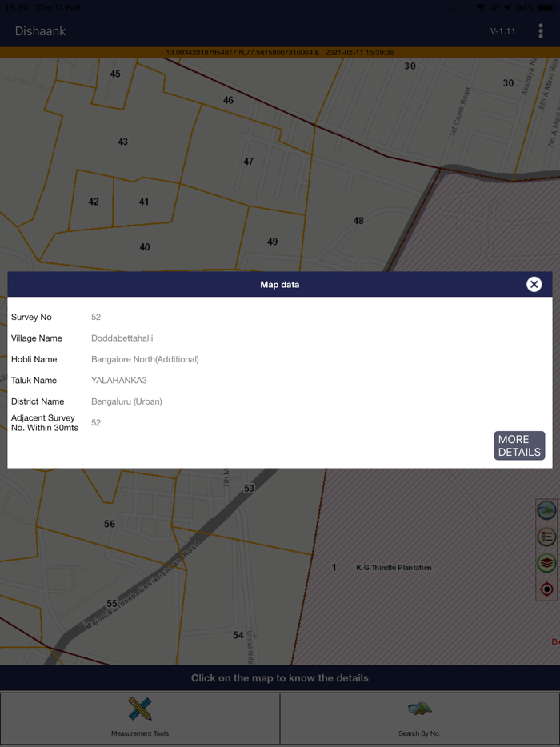
Task: Select the Village Name label
Action: pos(37,338)
